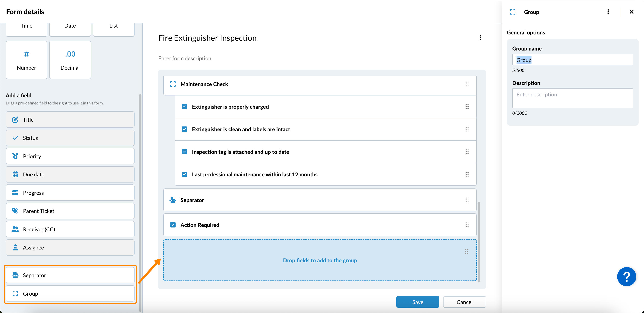This screenshot has height=313, width=644.
Task: Click the Assignee worker icon
Action: click(15, 247)
